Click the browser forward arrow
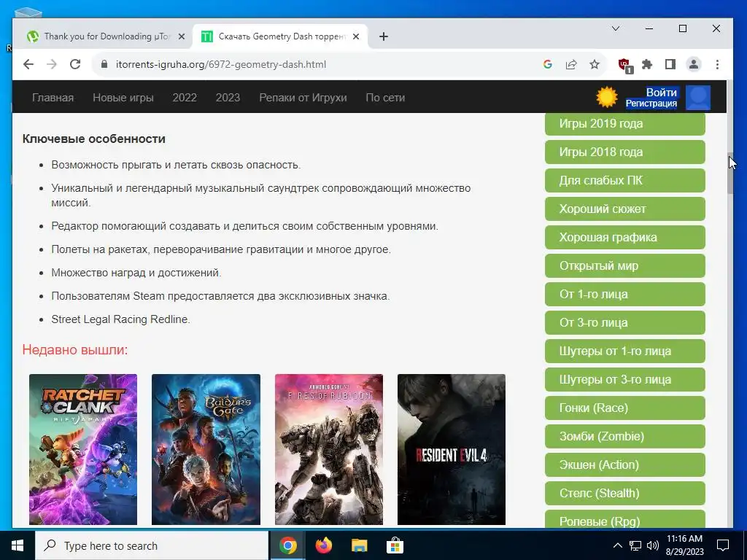The image size is (747, 560). tap(52, 64)
